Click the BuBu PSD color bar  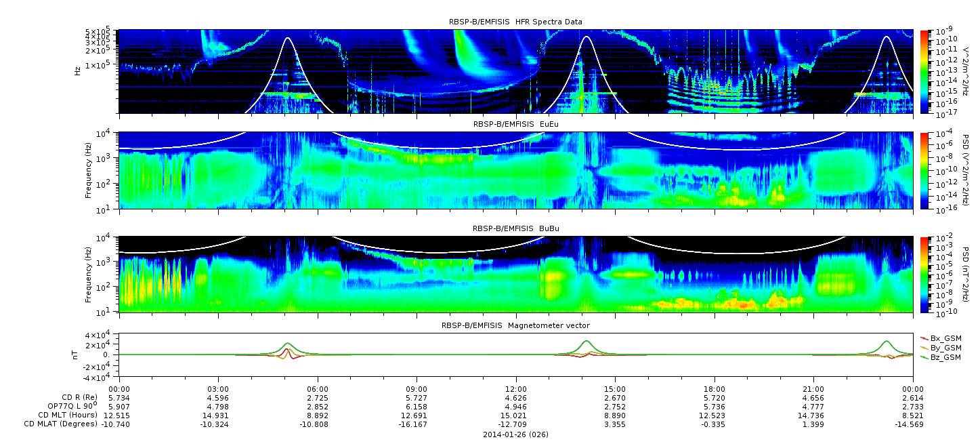tap(924, 274)
